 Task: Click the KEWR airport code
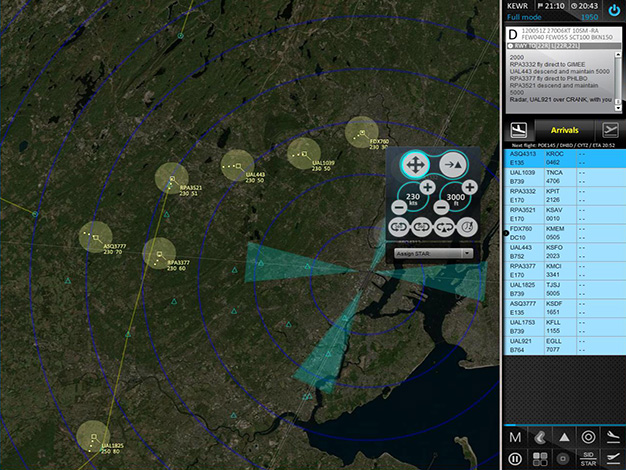[x=517, y=6]
